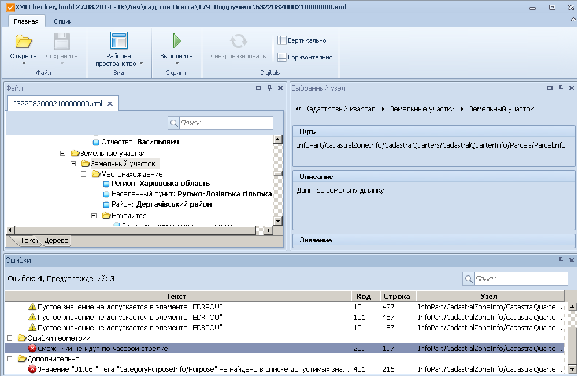Click the Синхронизировать arrows icon
This screenshot has width=582, height=392.
(238, 41)
